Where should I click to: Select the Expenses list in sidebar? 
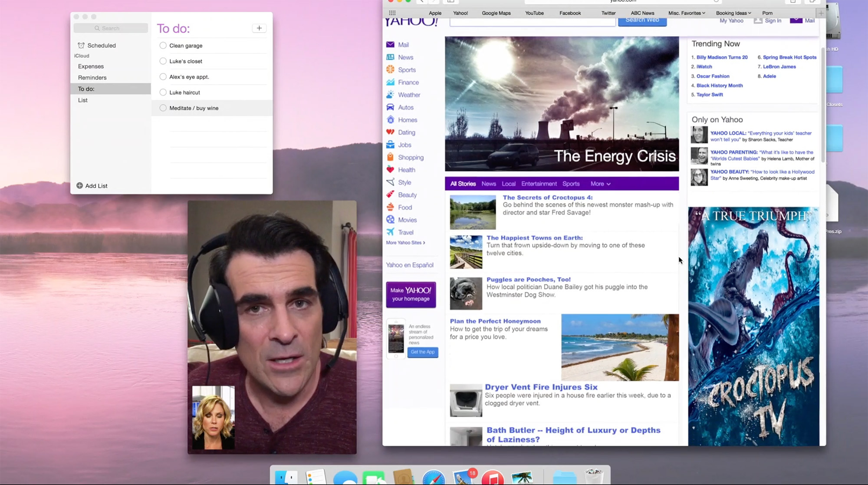click(91, 66)
